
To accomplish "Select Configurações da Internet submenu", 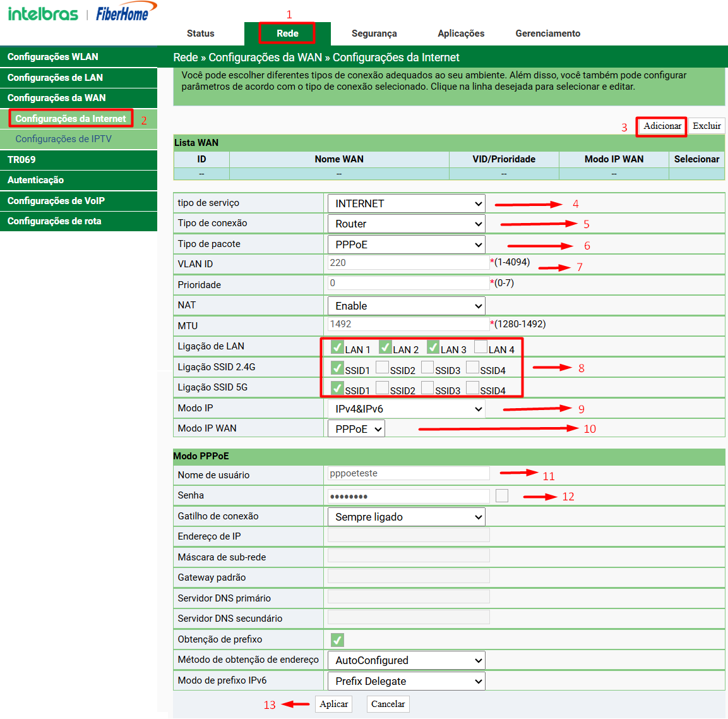I will coord(71,118).
